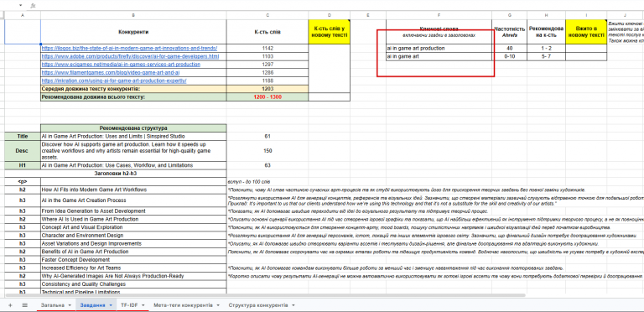Image resolution: width=644 pixels, height=312 pixels.
Task: Select 'How AI Fits into Modern Game Art Workflows' cell
Action: 133,190
